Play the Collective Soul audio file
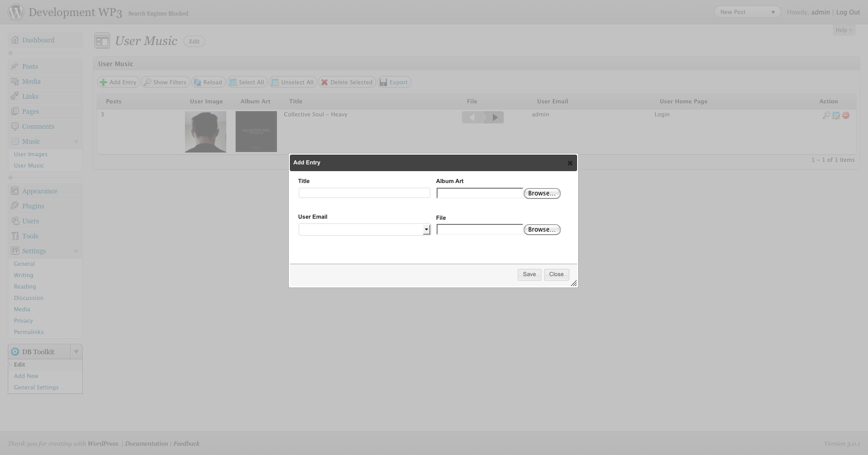868x455 pixels. (494, 117)
